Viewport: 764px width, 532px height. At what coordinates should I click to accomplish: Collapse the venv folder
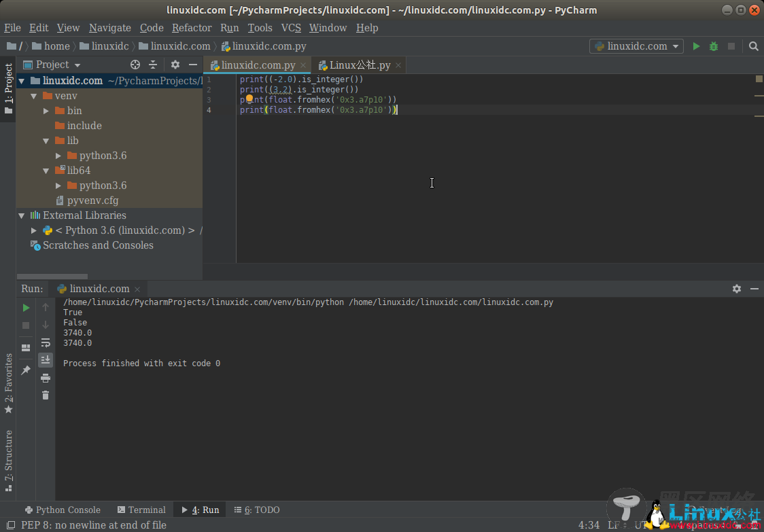pos(33,96)
